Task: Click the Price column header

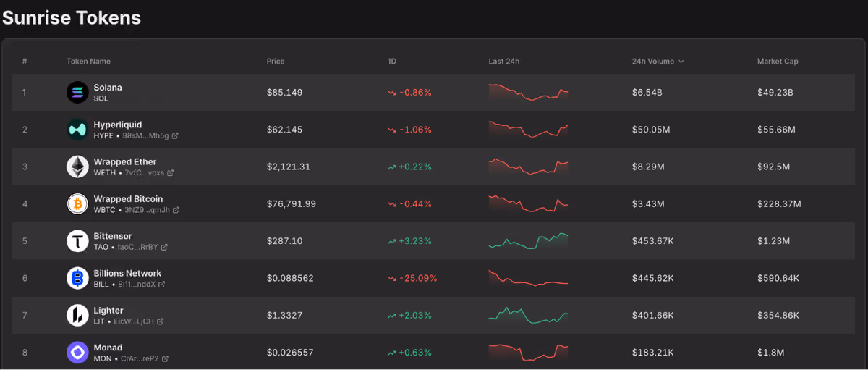Action: click(276, 62)
